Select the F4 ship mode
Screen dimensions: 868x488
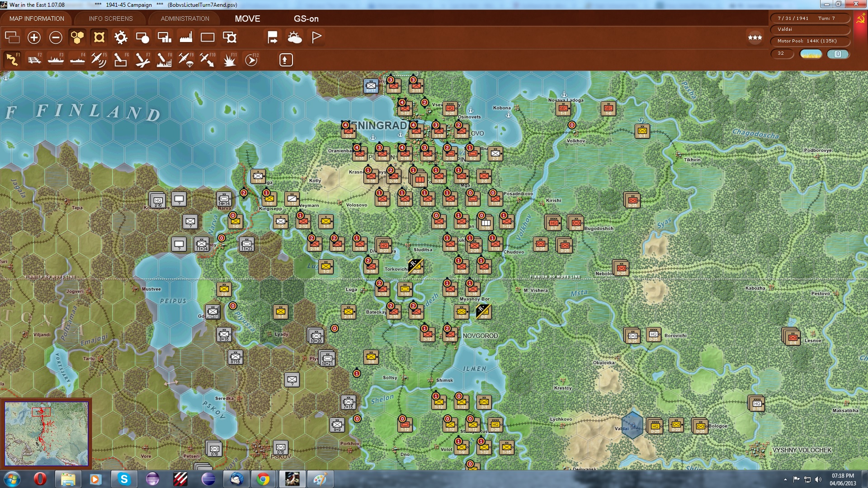click(77, 60)
